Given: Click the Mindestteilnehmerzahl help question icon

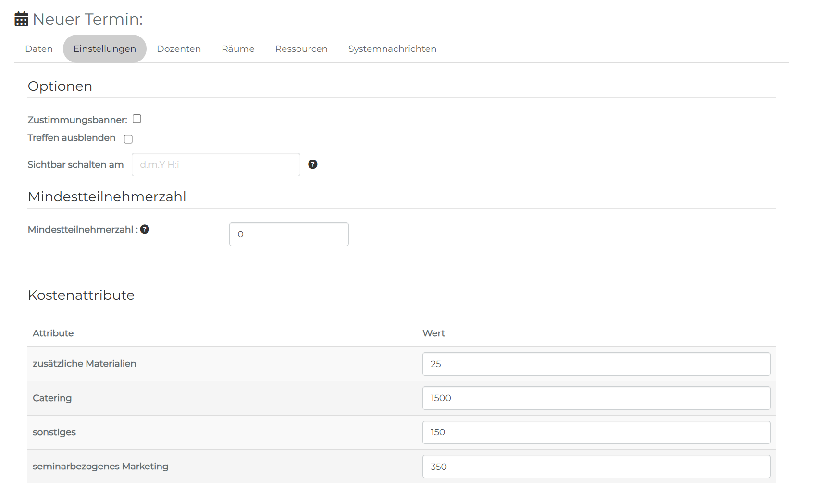Looking at the screenshot, I should (x=145, y=229).
